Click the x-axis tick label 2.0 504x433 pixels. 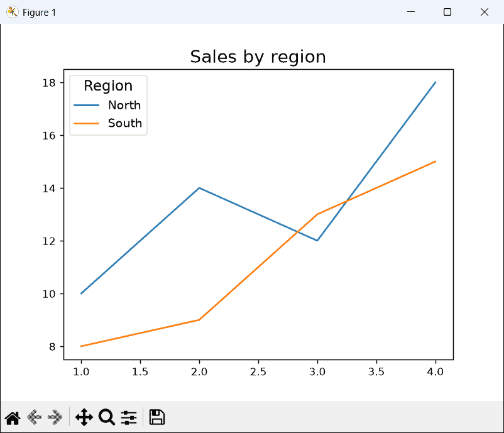199,372
